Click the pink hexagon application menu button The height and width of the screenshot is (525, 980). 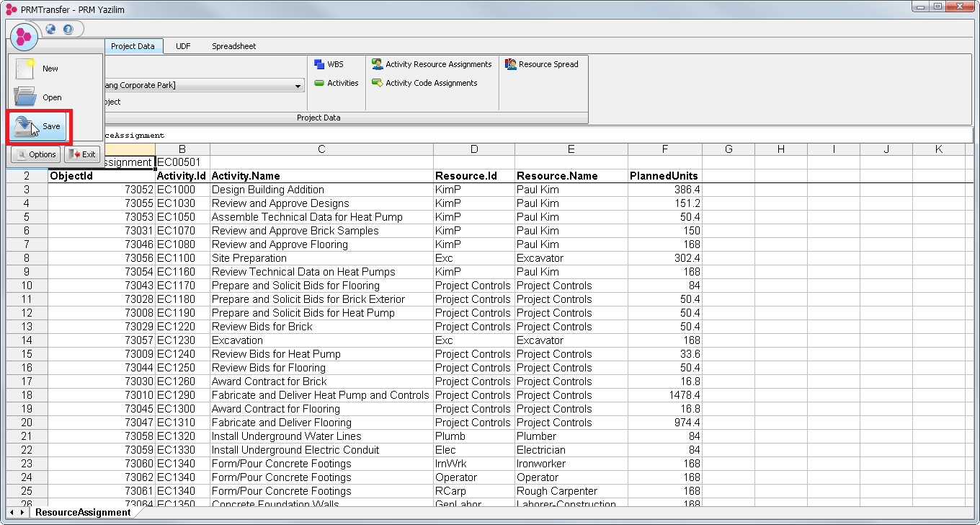[x=24, y=35]
